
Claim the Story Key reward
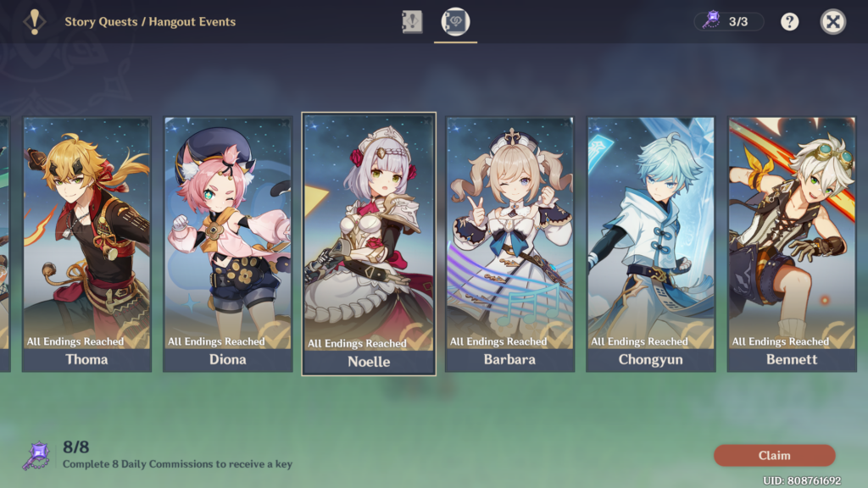(775, 455)
